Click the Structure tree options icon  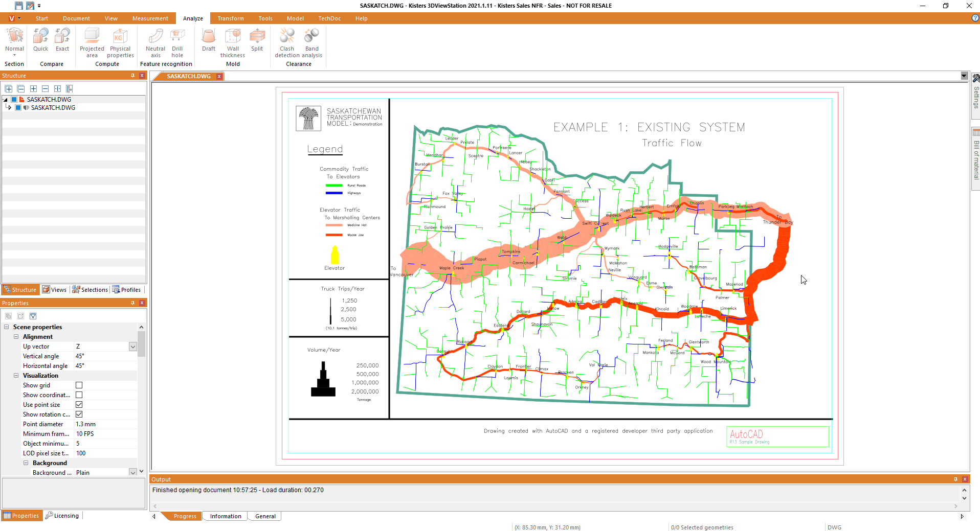coord(70,88)
